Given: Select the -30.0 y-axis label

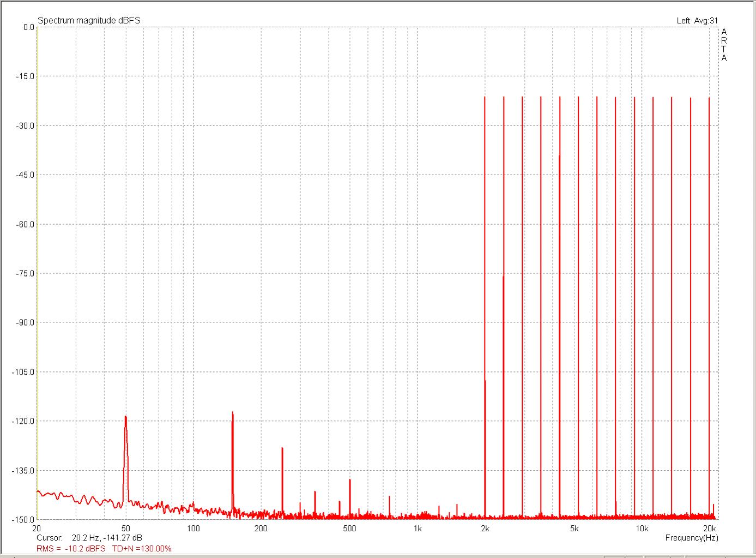Looking at the screenshot, I should tap(25, 125).
